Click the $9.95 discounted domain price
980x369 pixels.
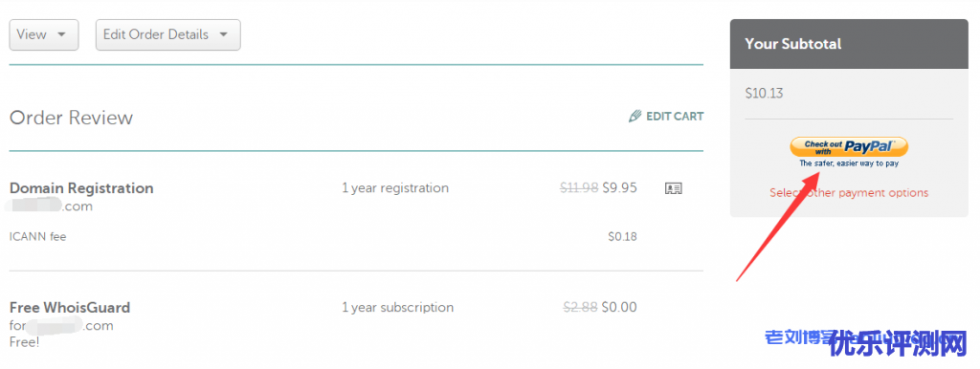pyautogui.click(x=619, y=188)
